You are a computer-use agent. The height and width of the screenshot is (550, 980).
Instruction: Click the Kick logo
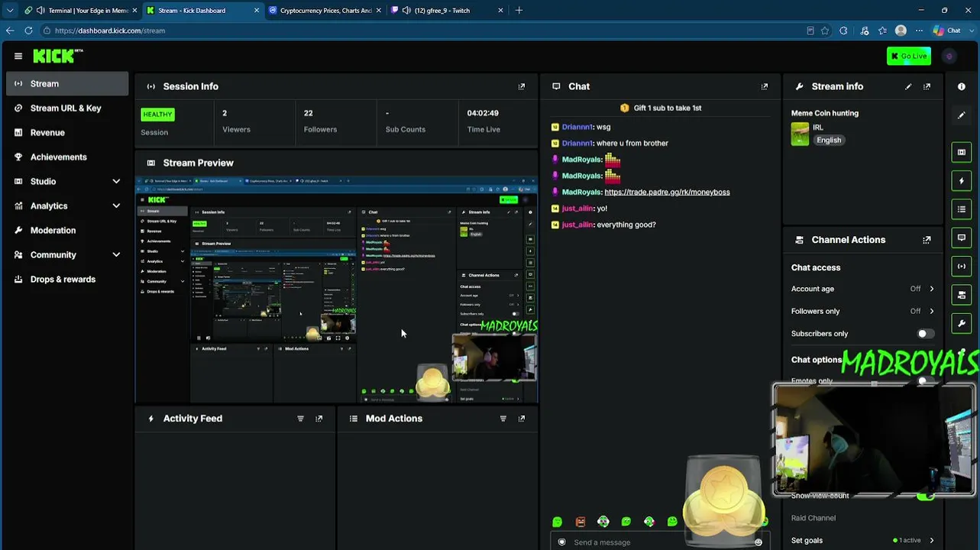(58, 56)
